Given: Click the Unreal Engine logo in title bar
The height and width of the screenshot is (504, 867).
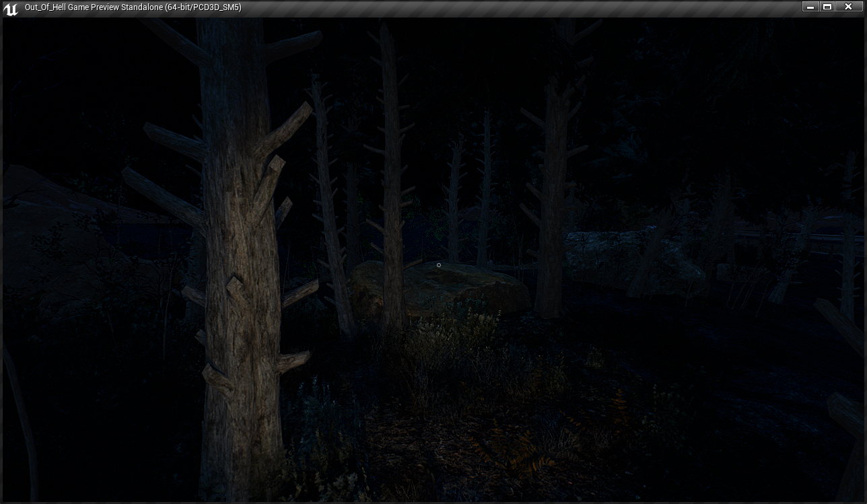Looking at the screenshot, I should click(11, 8).
